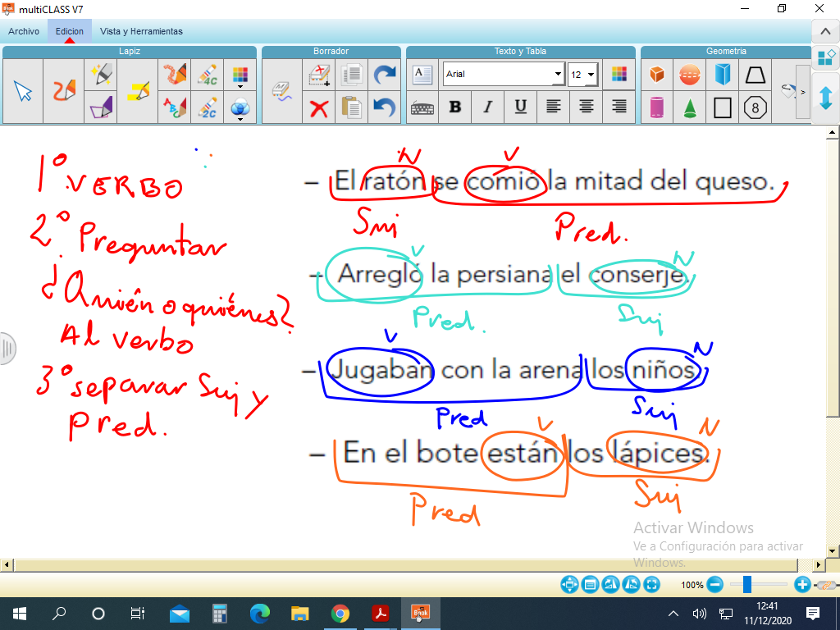Zoom out with the minus button
This screenshot has width=840, height=630.
pyautogui.click(x=714, y=584)
